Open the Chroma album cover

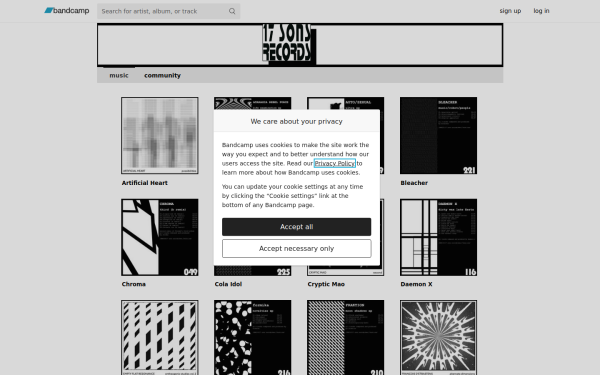160,237
